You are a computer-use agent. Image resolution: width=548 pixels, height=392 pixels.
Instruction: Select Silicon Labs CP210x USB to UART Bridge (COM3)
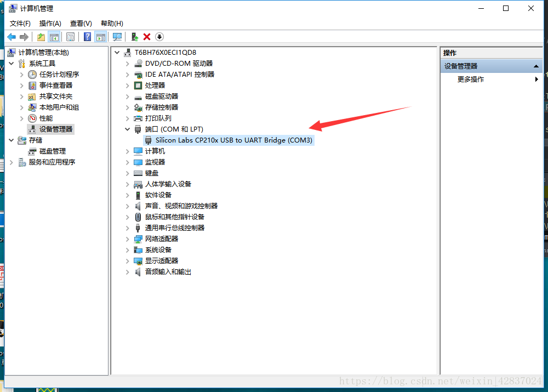(x=229, y=140)
